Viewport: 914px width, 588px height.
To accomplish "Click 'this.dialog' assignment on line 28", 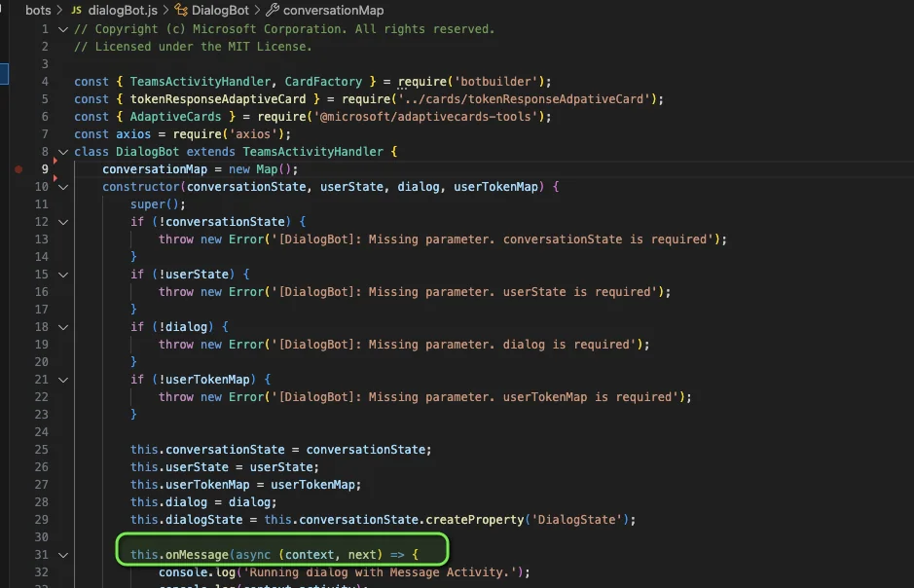I will pyautogui.click(x=169, y=501).
